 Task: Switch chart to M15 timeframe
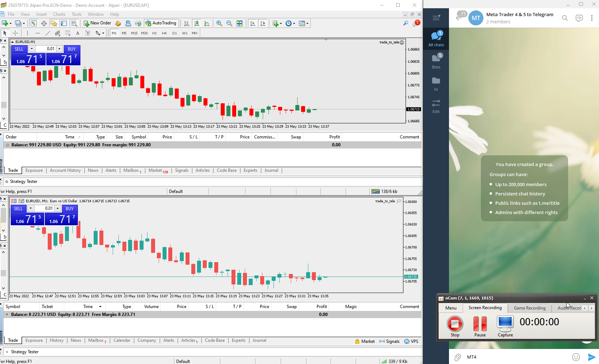[x=134, y=33]
